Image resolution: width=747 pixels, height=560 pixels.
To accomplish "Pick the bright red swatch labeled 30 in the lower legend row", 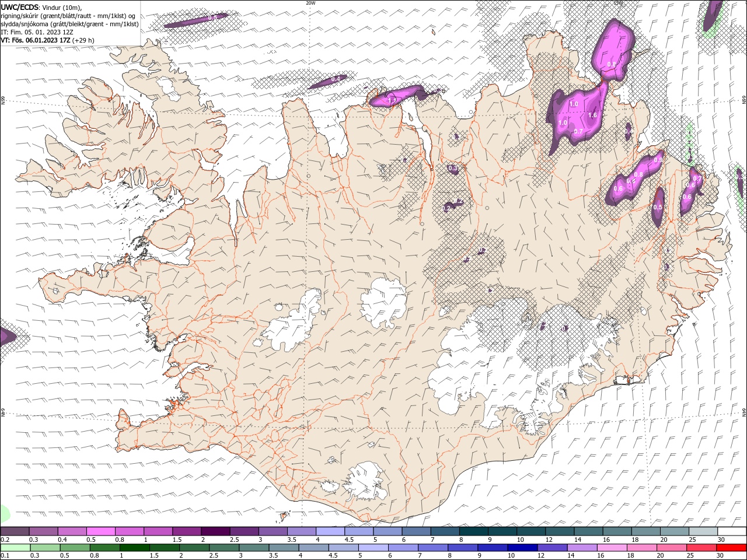I will coord(731,548).
